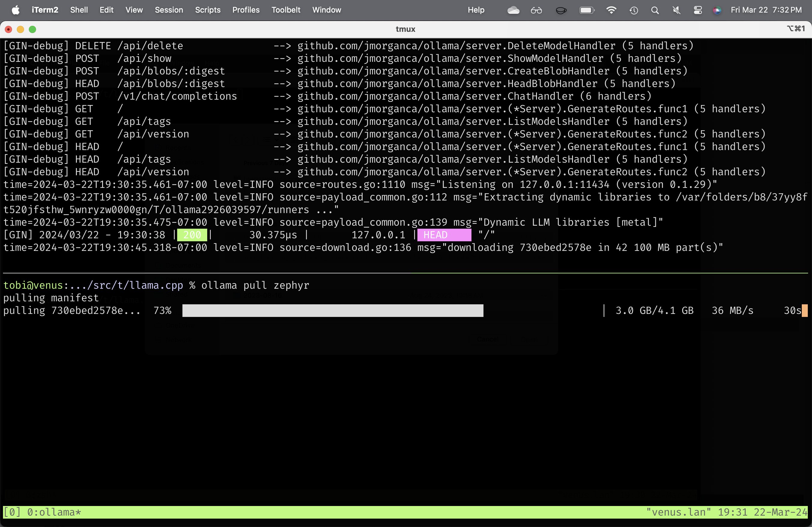The height and width of the screenshot is (527, 812).
Task: Click the tmux window title
Action: point(405,29)
